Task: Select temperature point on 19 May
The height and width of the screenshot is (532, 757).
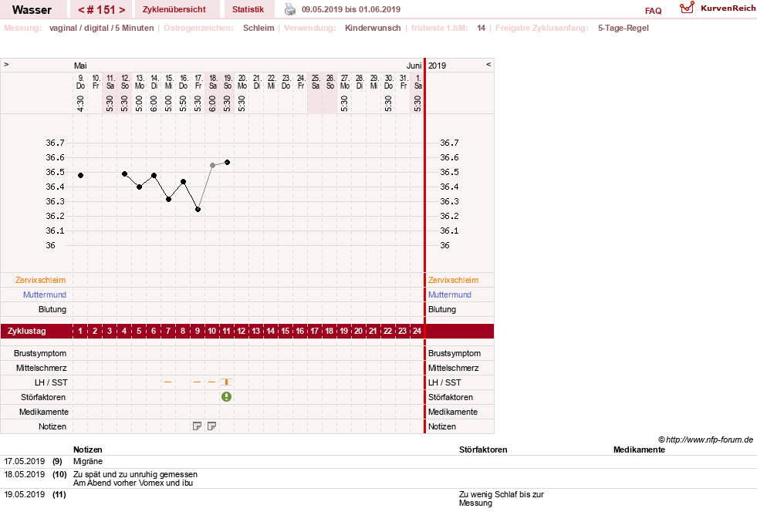Action: click(x=228, y=163)
